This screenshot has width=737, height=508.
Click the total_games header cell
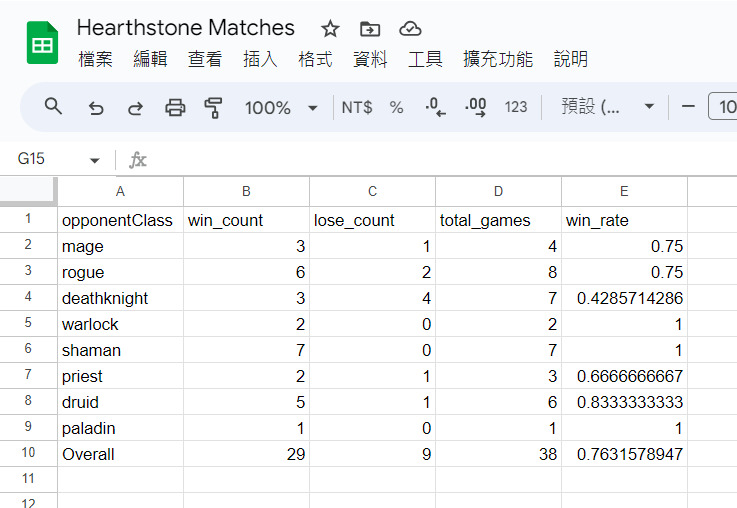coord(498,219)
